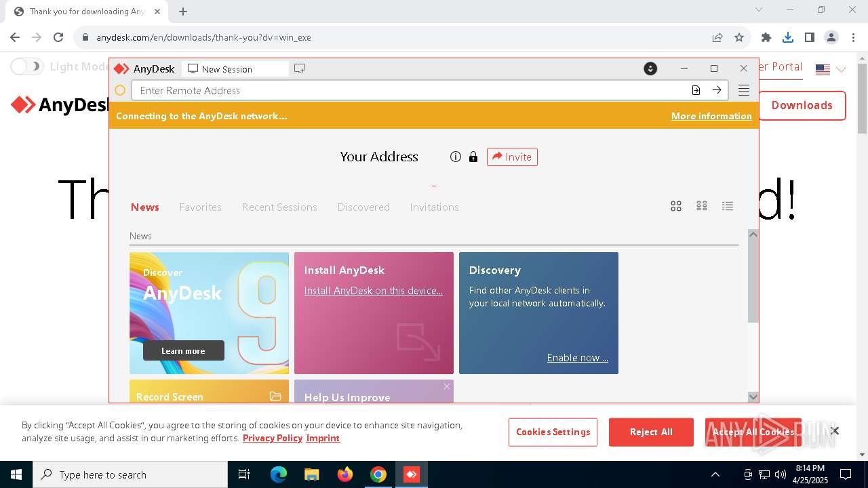Open Chrome extensions puzzle icon

[x=766, y=37]
